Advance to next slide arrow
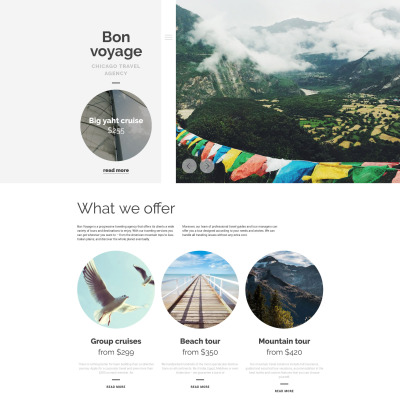The width and height of the screenshot is (400, 400). (x=207, y=166)
